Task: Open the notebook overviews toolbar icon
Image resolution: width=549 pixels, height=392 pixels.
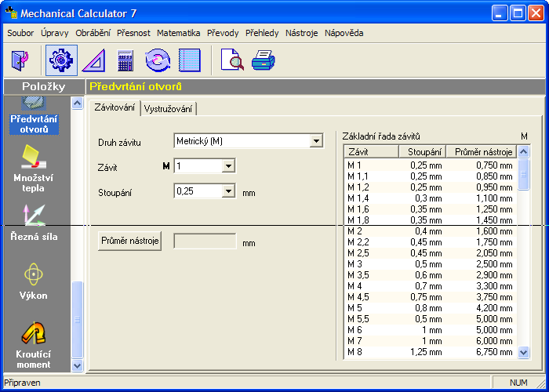Action: (x=190, y=60)
